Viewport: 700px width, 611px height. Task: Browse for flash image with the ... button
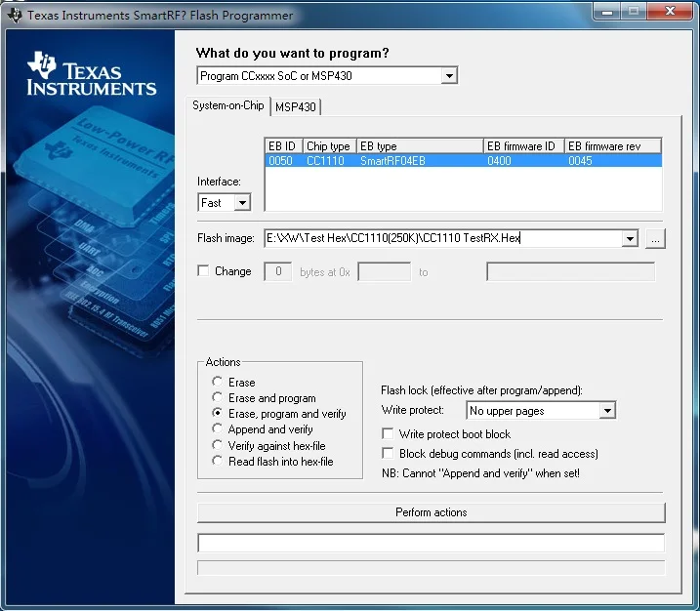click(655, 239)
